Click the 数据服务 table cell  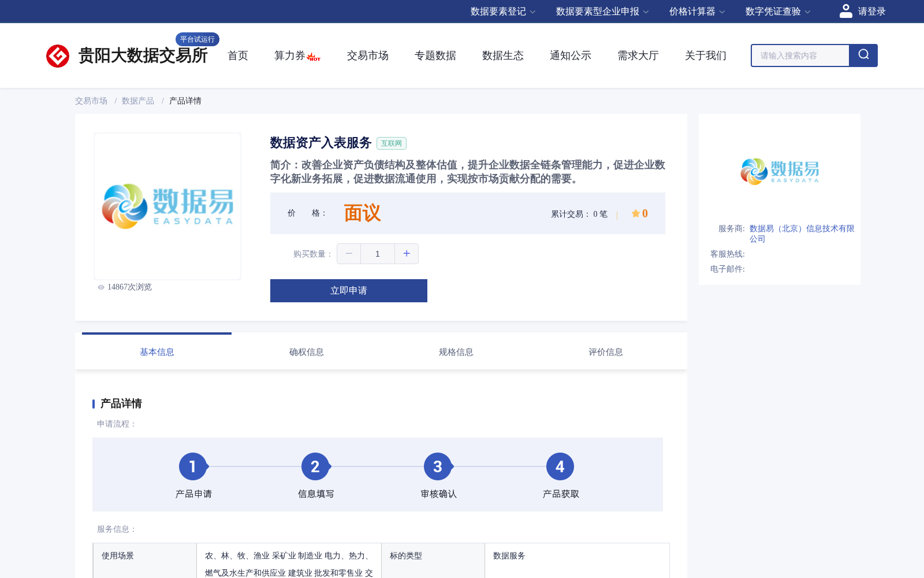point(577,561)
